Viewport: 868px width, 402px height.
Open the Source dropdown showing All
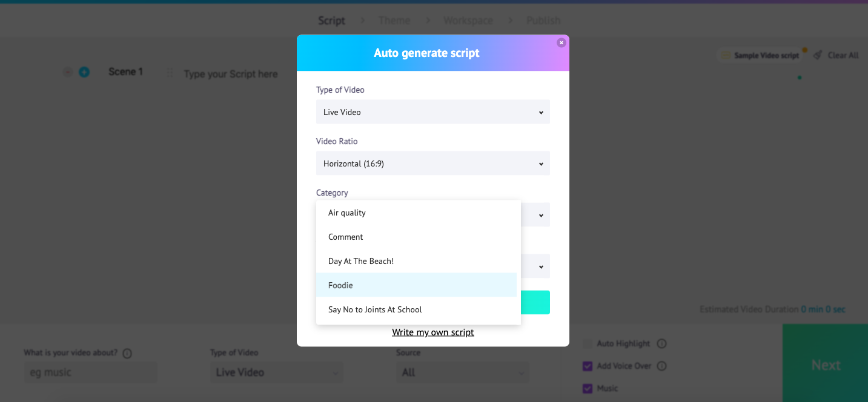tap(462, 372)
